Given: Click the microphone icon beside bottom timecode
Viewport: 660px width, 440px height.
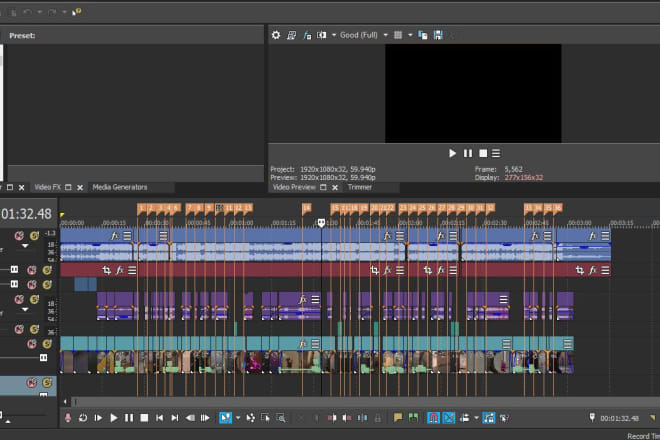Looking at the screenshot, I should (592, 418).
